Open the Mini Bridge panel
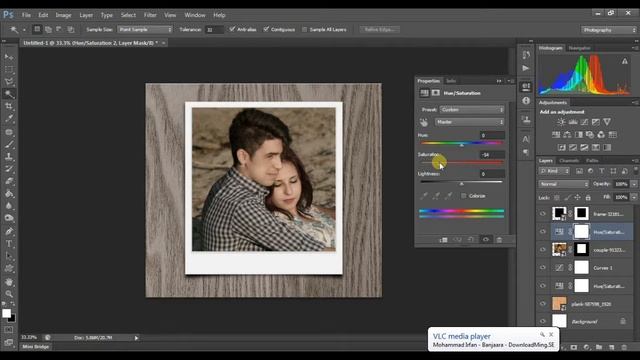Image resolution: width=640 pixels, height=360 pixels. (x=36, y=347)
